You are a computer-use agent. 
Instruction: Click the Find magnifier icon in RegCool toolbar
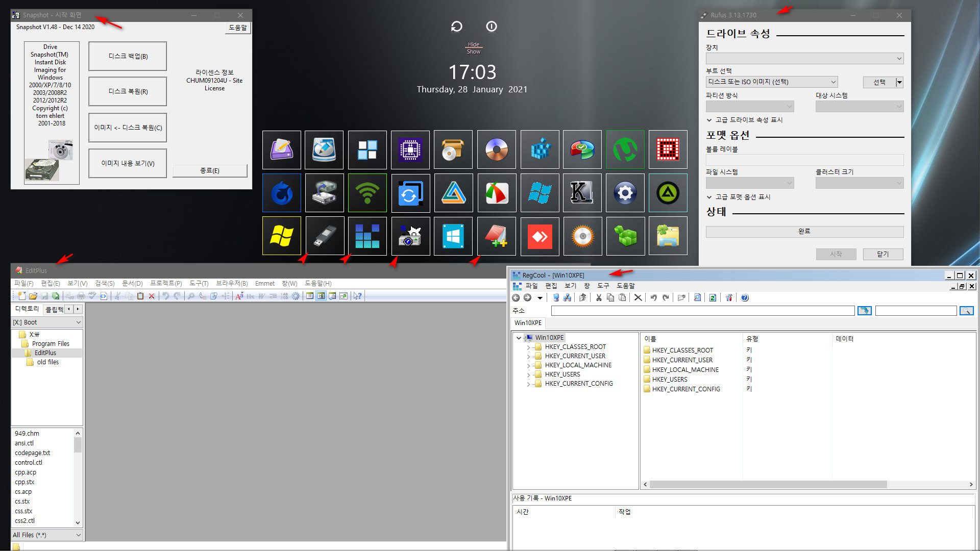point(698,298)
